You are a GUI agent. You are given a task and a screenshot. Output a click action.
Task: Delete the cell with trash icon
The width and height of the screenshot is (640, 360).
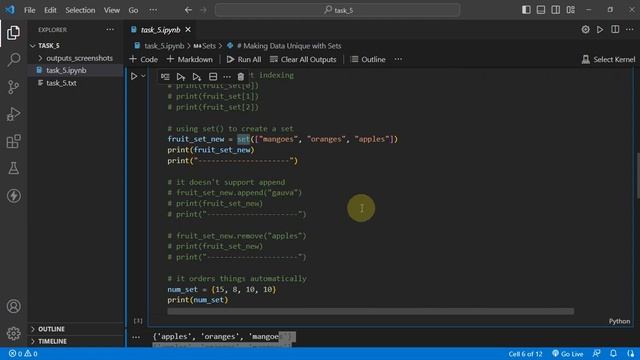pos(241,76)
